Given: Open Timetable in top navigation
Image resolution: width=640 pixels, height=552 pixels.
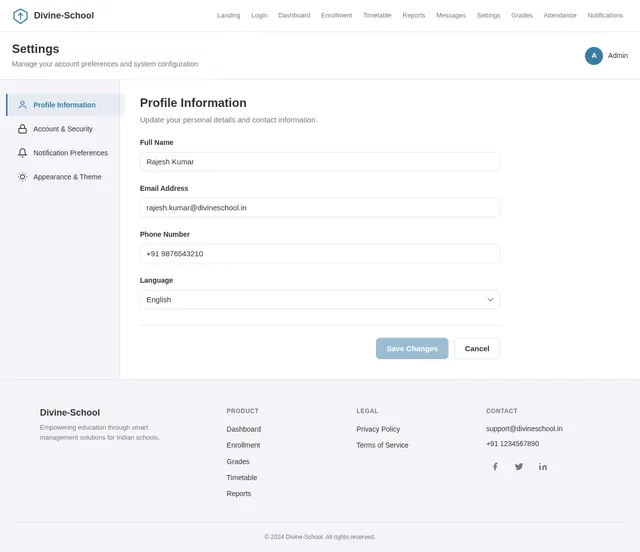Looking at the screenshot, I should pos(377,16).
